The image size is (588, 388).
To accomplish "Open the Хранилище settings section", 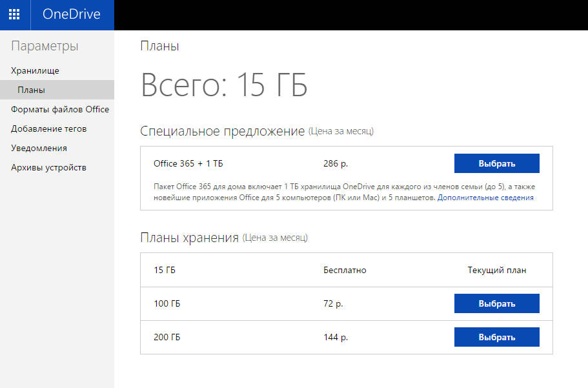I will pos(35,70).
